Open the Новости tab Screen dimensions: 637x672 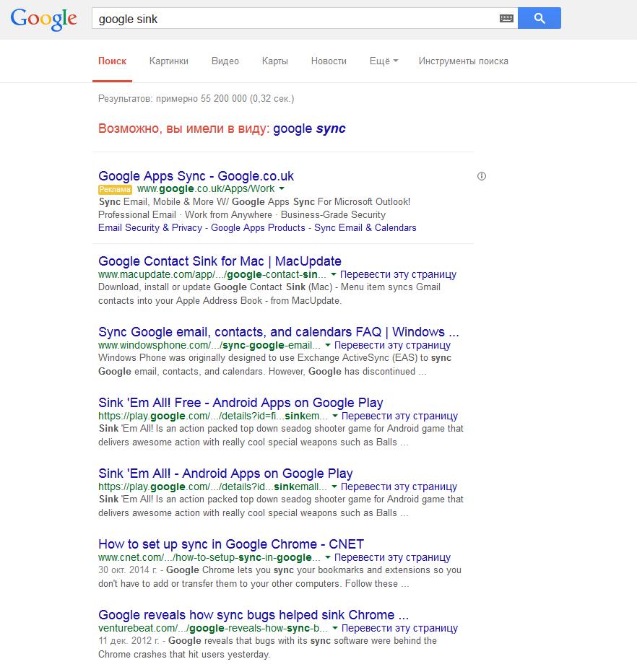point(329,61)
